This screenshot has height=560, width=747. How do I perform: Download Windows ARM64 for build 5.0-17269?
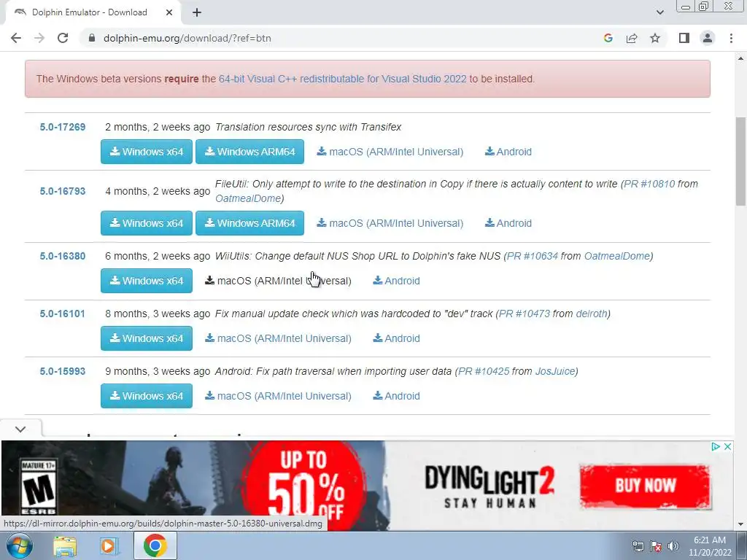point(249,152)
